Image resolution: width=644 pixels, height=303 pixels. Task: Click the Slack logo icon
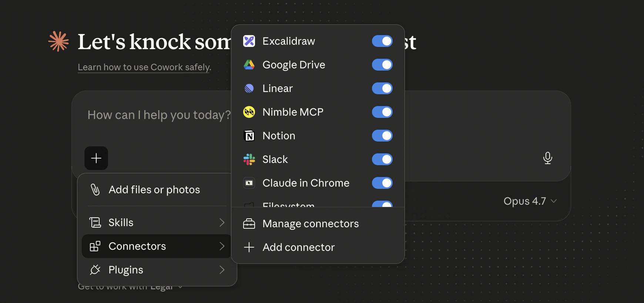click(x=249, y=159)
